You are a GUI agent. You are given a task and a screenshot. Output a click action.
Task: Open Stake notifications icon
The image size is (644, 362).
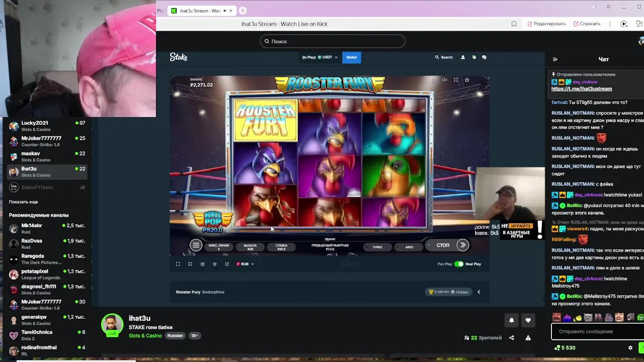pos(474,57)
